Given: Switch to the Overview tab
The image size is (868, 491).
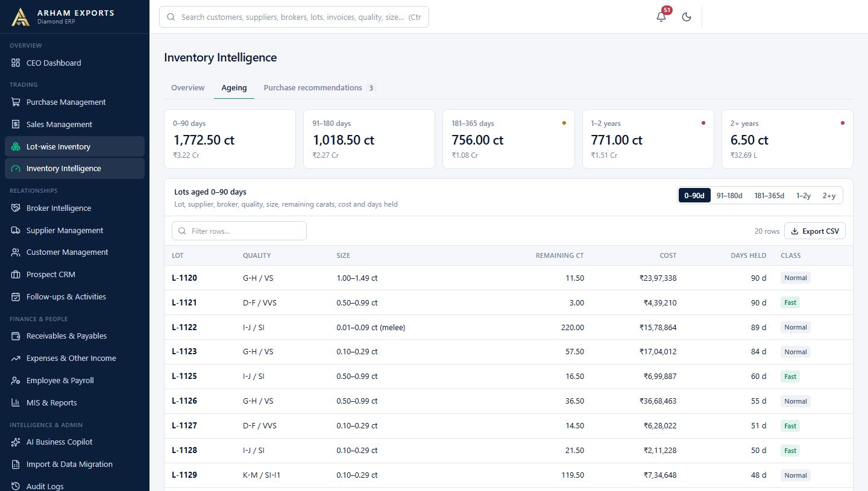Looking at the screenshot, I should coord(188,88).
